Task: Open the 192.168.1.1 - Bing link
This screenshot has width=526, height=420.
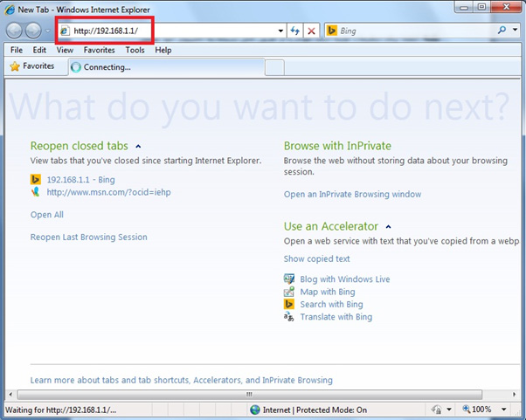Action: click(81, 180)
